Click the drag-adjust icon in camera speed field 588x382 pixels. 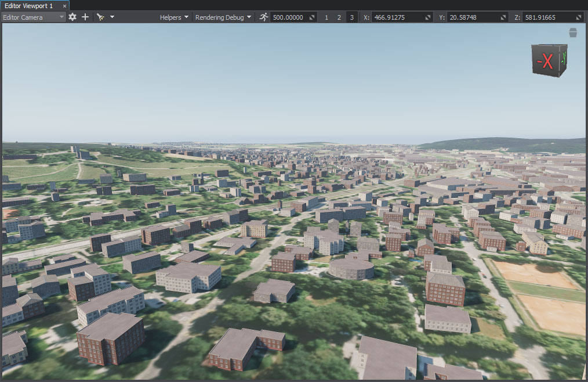[x=312, y=17]
